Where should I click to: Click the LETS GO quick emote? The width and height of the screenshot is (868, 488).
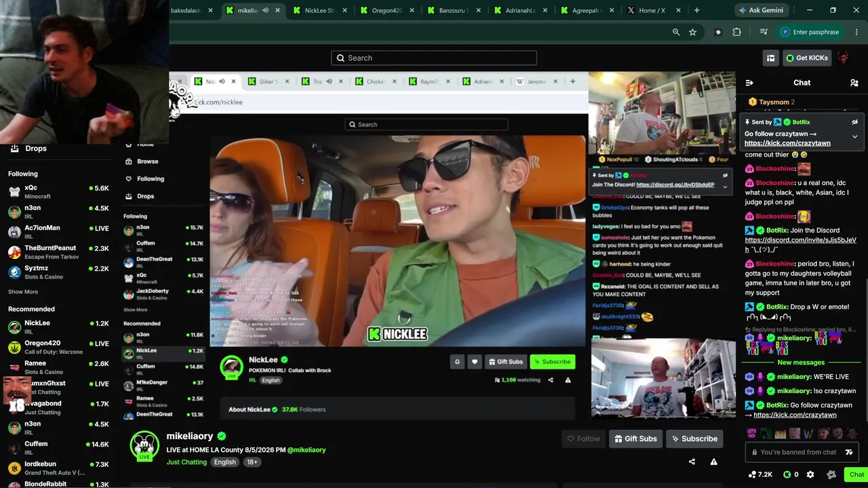click(x=751, y=433)
